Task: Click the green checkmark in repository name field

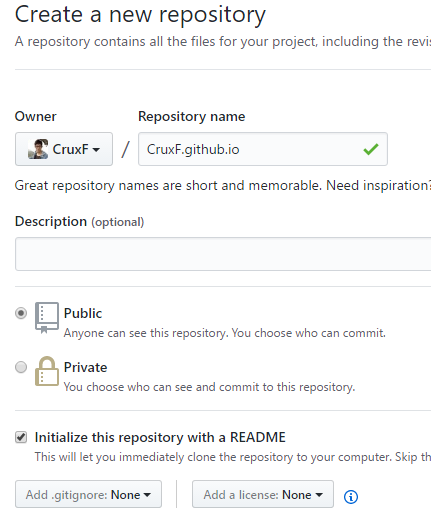Action: coord(371,149)
